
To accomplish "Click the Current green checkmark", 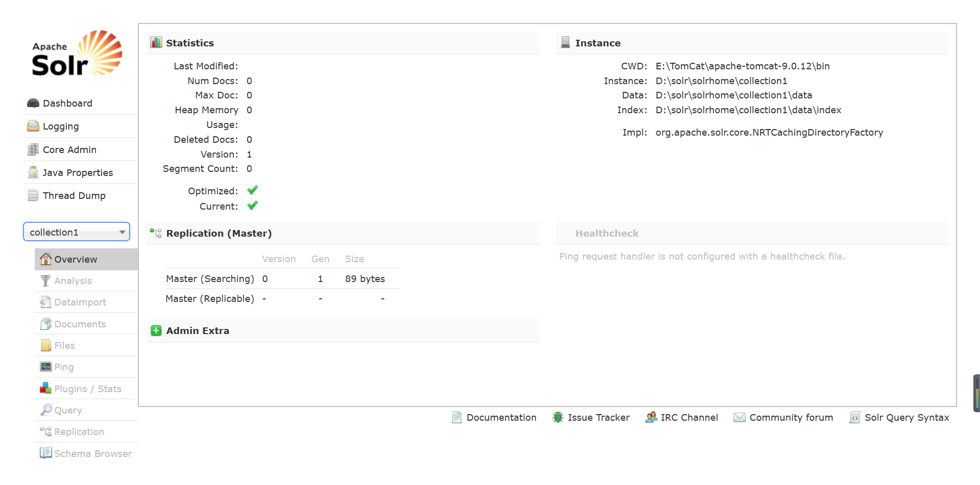I will [x=253, y=206].
